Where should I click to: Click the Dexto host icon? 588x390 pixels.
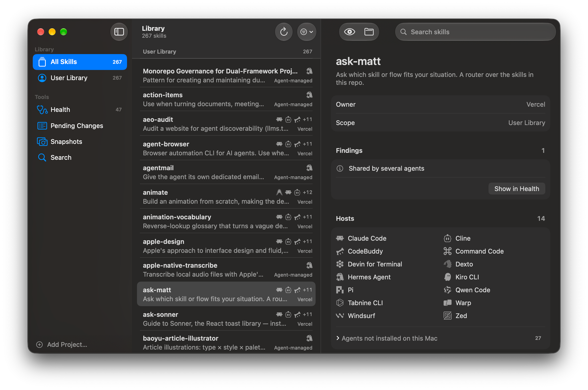(x=447, y=264)
